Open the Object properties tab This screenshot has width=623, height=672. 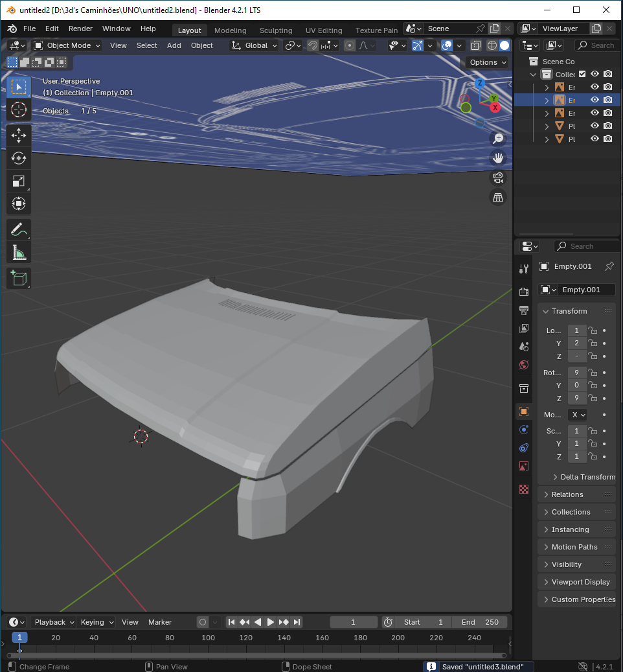[x=524, y=411]
